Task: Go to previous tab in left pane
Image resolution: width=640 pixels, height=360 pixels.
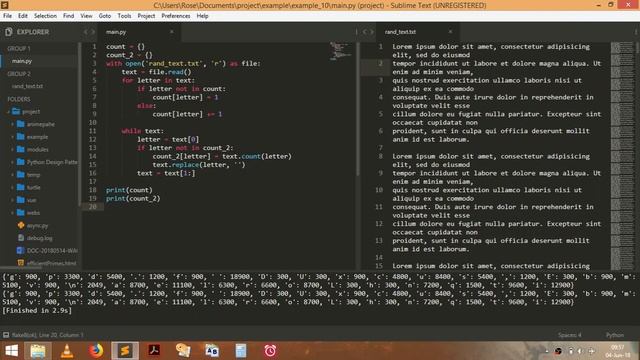Action: click(x=86, y=31)
